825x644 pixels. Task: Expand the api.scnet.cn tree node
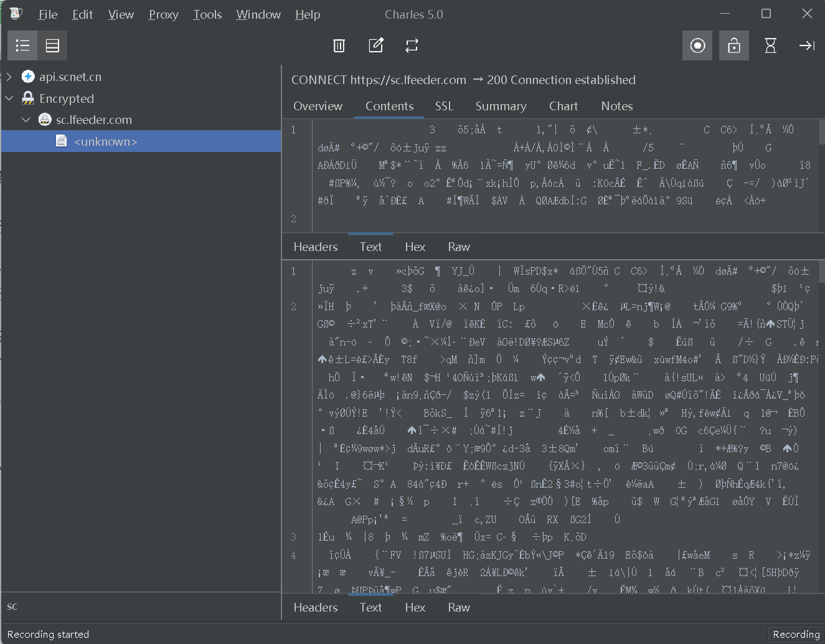point(9,77)
